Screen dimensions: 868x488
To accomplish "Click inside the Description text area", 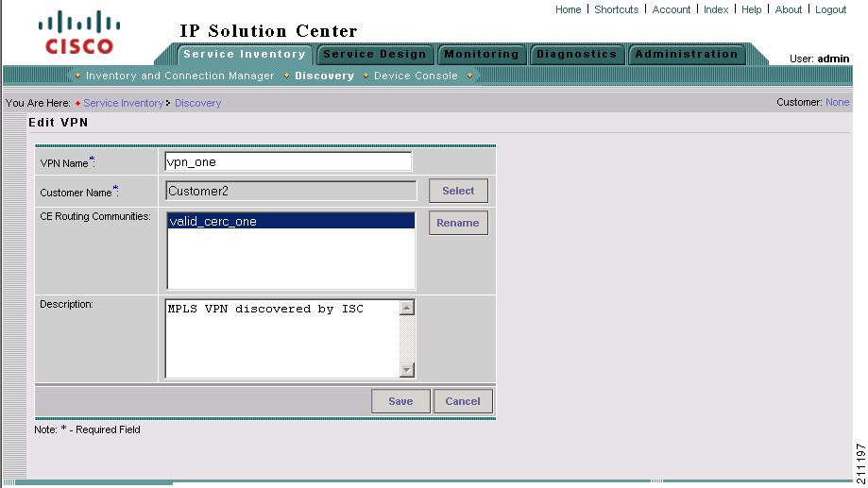I will (282, 339).
